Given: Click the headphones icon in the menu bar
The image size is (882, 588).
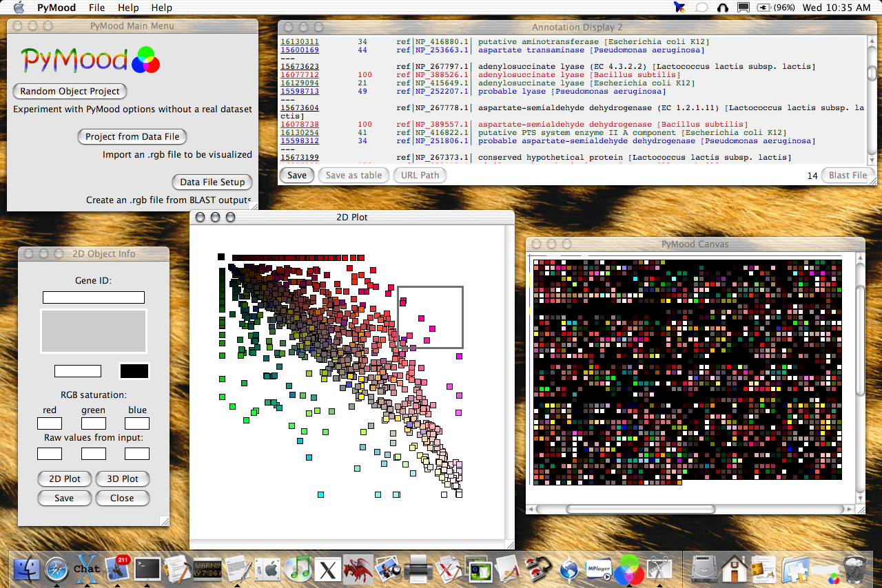Looking at the screenshot, I should 723,8.
